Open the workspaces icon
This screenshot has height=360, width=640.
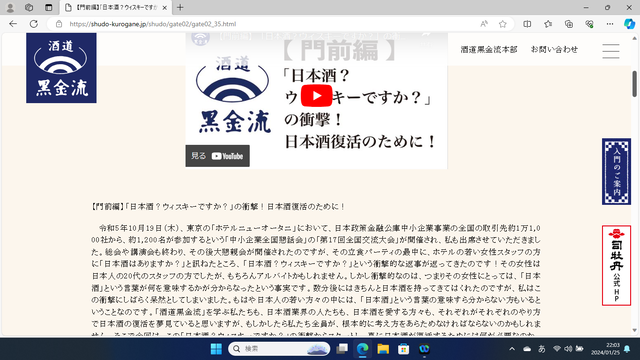(29, 7)
